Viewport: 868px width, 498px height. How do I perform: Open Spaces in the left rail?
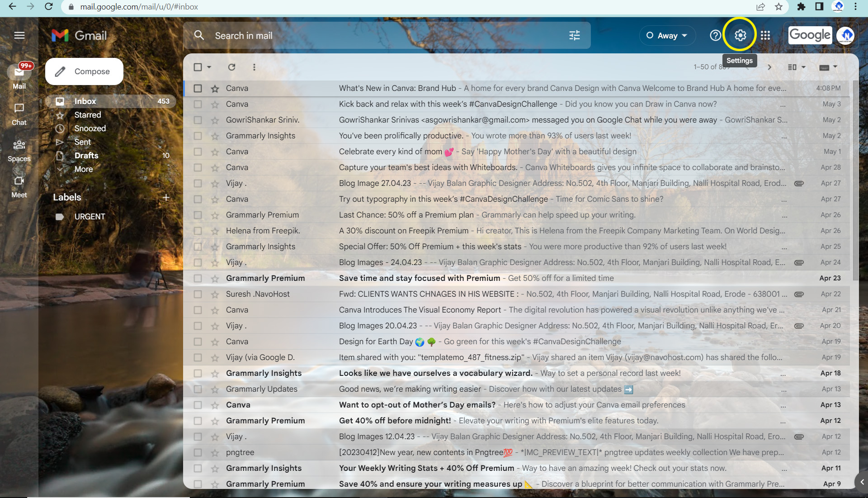pyautogui.click(x=19, y=151)
